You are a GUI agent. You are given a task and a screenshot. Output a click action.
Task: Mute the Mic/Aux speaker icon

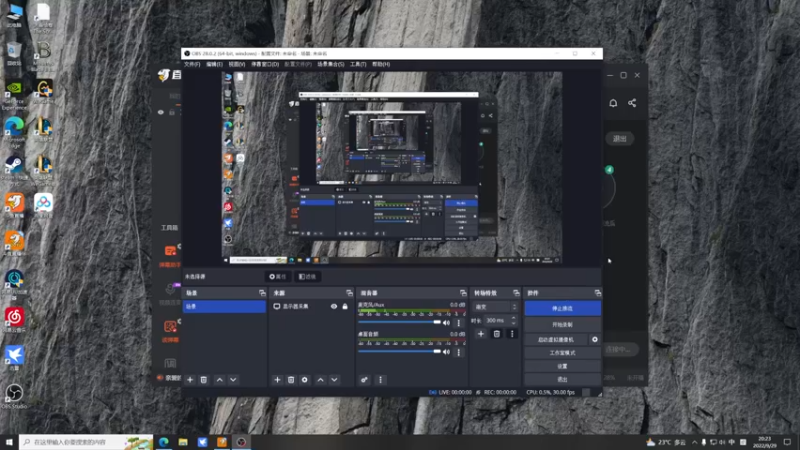[x=446, y=322]
